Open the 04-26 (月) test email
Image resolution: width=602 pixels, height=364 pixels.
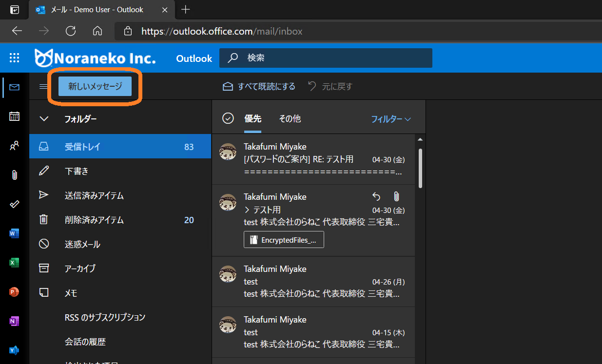point(313,282)
